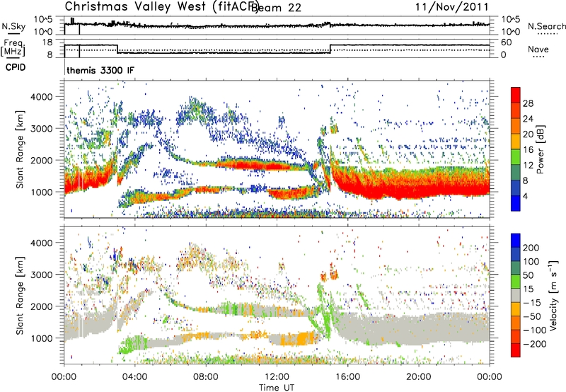This screenshot has width=566, height=392.
Task: Click the '60' tick on the Nave axis
Action: (507, 42)
